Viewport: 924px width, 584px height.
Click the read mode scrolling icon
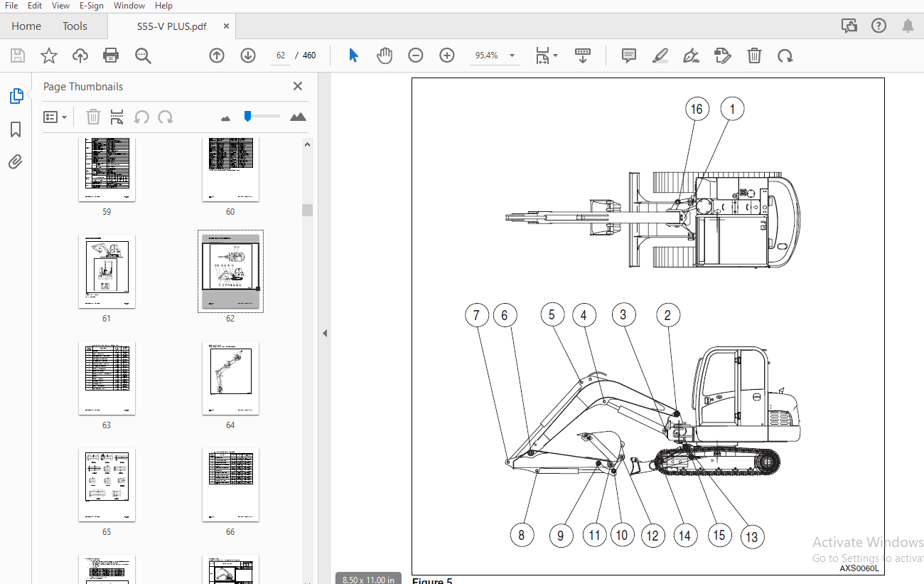point(583,55)
